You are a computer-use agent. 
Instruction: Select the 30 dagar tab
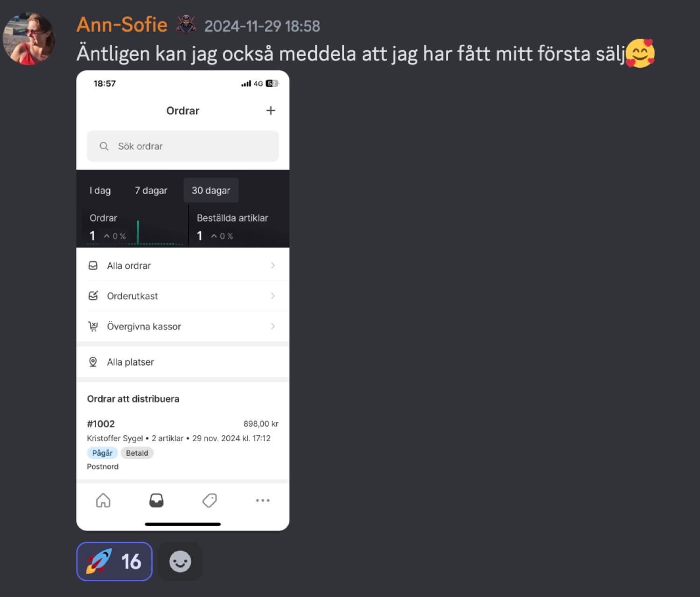(x=211, y=190)
